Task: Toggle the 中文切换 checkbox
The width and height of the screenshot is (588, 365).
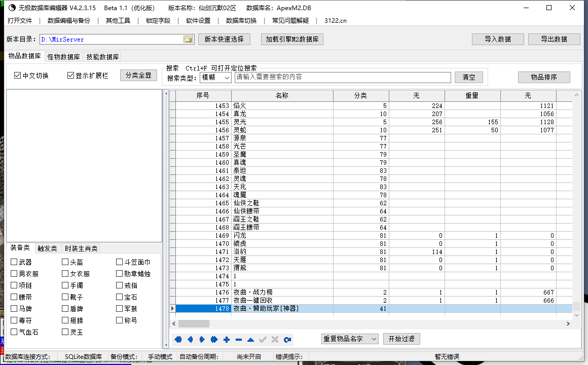Action: point(17,76)
